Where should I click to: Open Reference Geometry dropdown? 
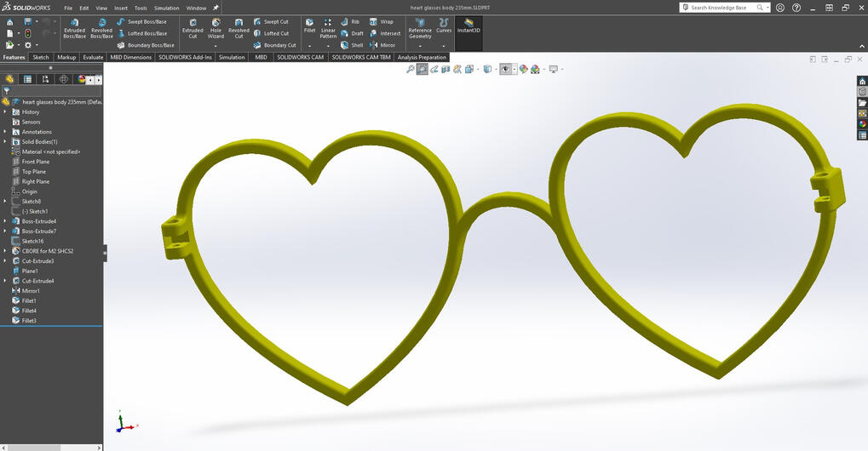point(420,45)
